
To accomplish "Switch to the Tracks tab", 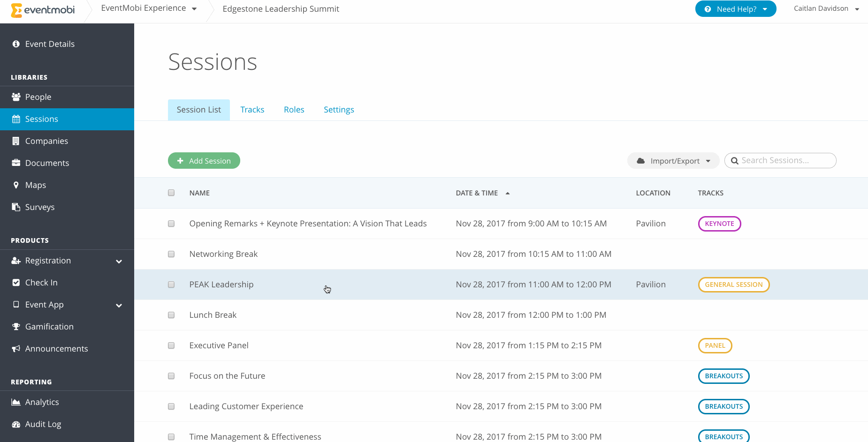I will coord(252,110).
